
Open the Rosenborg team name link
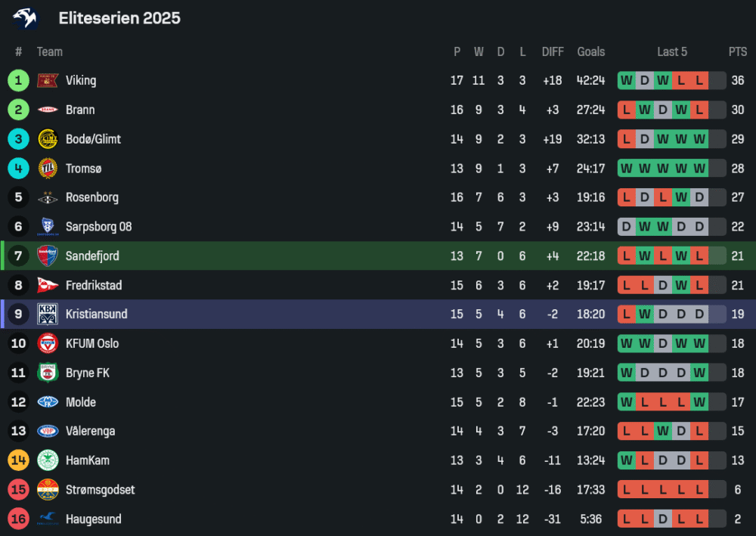click(x=91, y=197)
